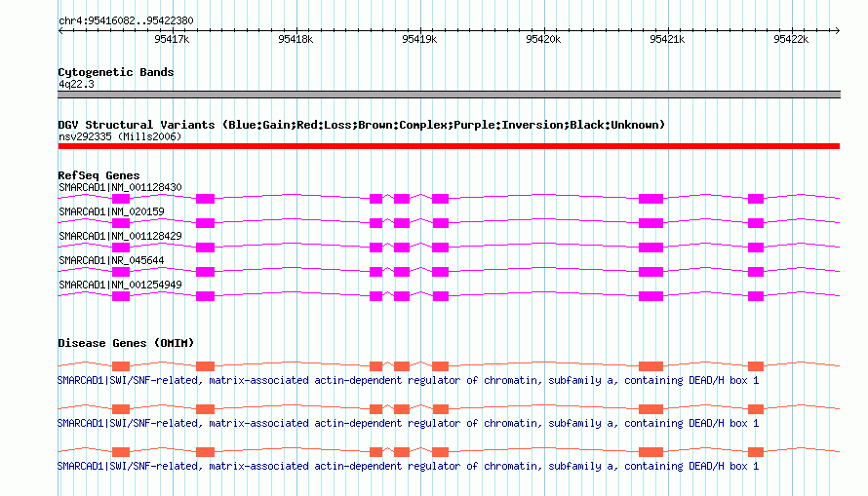Select the SMARCAD1|NR_045644 transcript label
The height and width of the screenshot is (496, 868).
111,260
